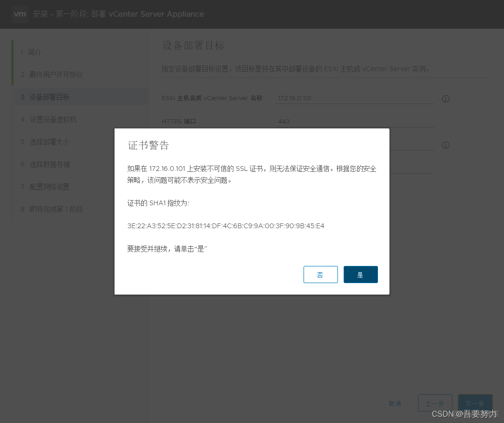Screen dimensions: 504x423
Task: Click the second info icon below HTTPS port
Action: (x=445, y=145)
